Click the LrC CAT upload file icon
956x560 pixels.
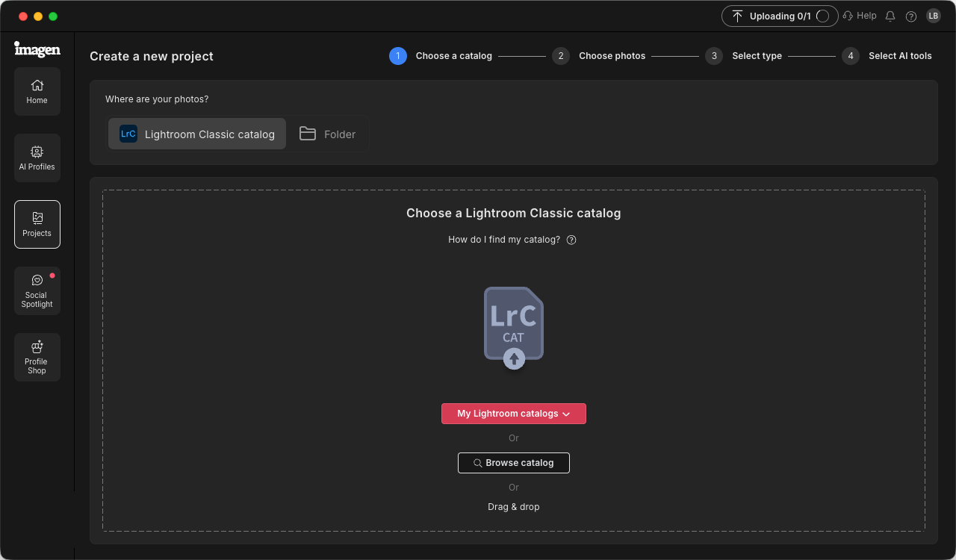click(514, 328)
